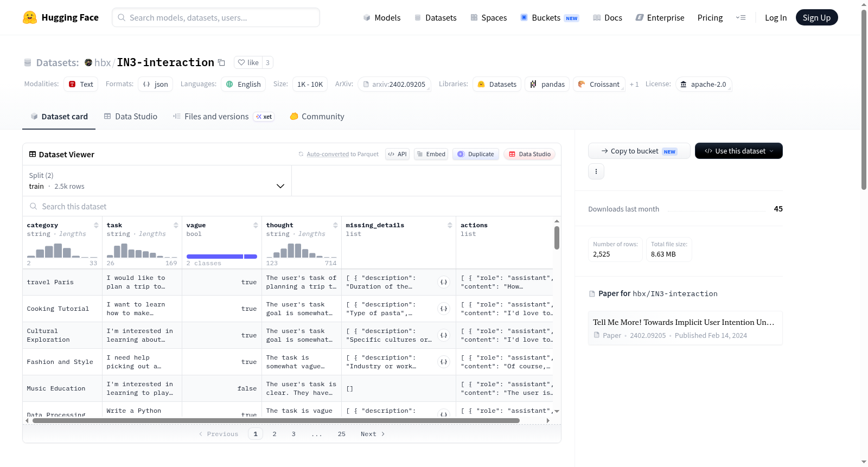Go to page 2 of the table
Image resolution: width=868 pixels, height=467 pixels.
point(275,434)
